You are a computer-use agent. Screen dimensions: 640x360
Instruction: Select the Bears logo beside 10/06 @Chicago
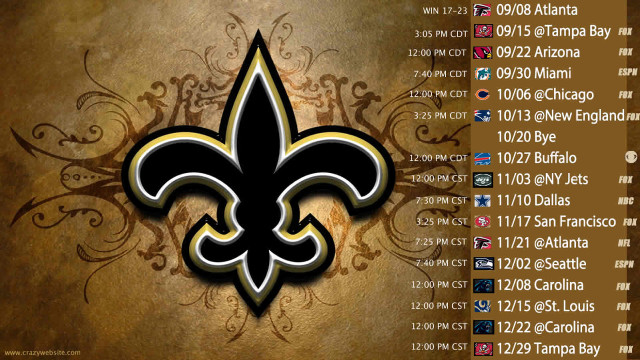pos(482,95)
